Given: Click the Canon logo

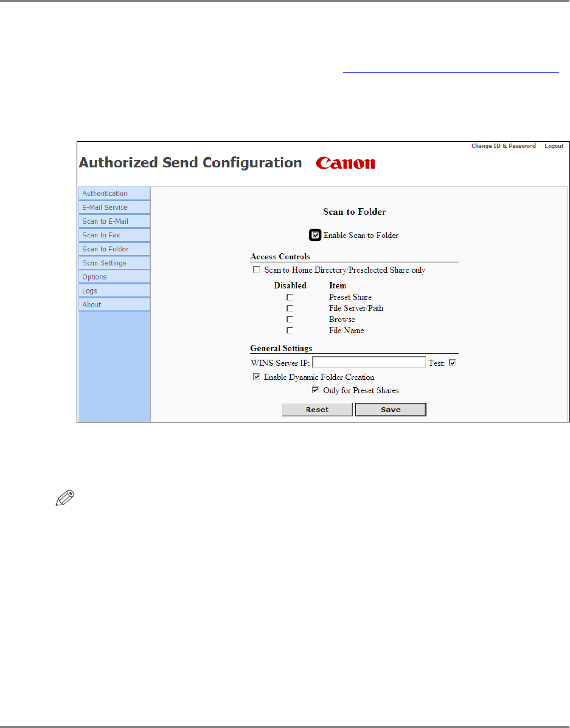Looking at the screenshot, I should [x=346, y=163].
